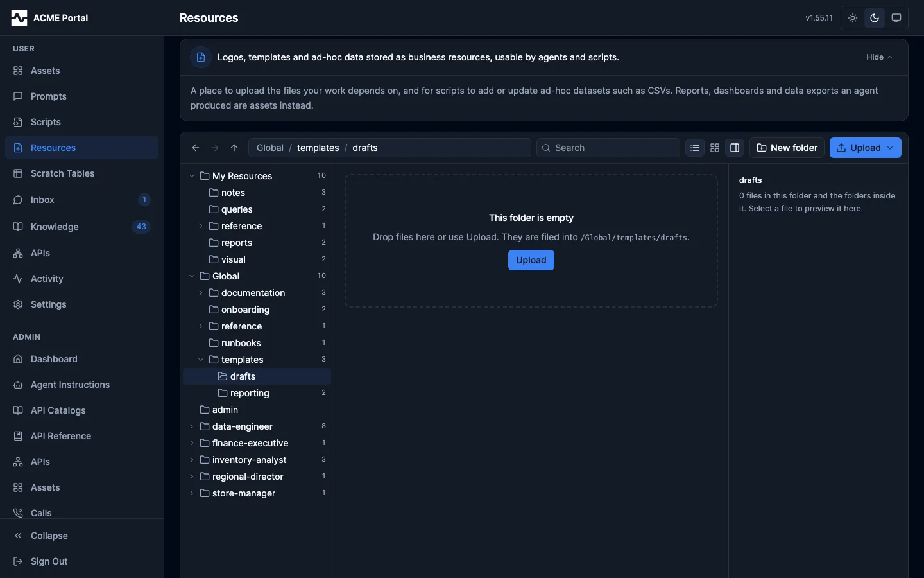The width and height of the screenshot is (924, 578).
Task: Select light theme sun icon
Action: pyautogui.click(x=853, y=18)
